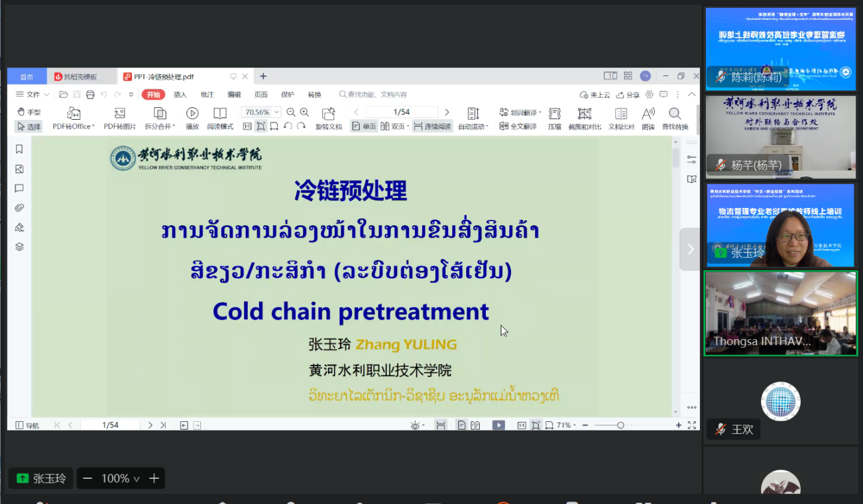Viewport: 863px width, 504px height.
Task: Toggle 单页 single page view
Action: pos(364,126)
